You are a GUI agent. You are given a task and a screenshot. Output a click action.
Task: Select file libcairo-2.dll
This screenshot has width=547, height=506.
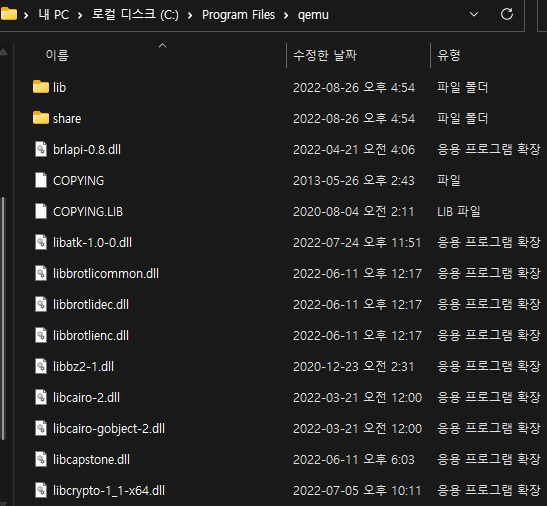[86, 397]
